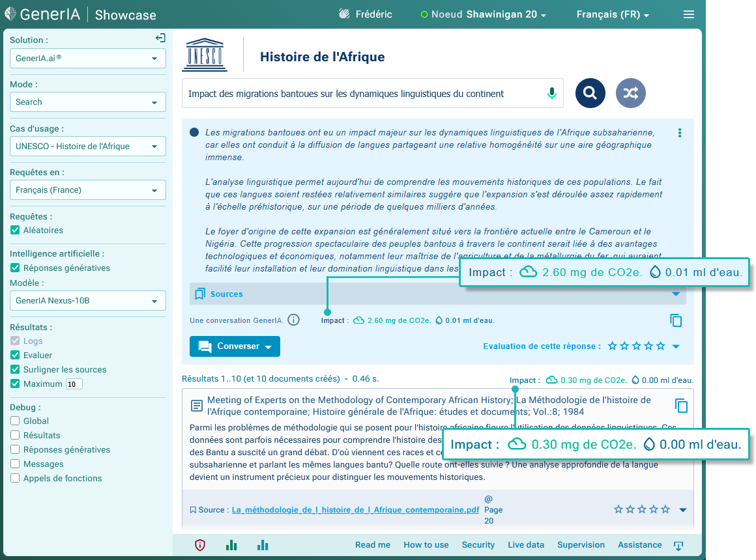This screenshot has height=560, width=756.
Task: Disable Réponses génératives under Intelligence artificielle
Action: point(15,268)
